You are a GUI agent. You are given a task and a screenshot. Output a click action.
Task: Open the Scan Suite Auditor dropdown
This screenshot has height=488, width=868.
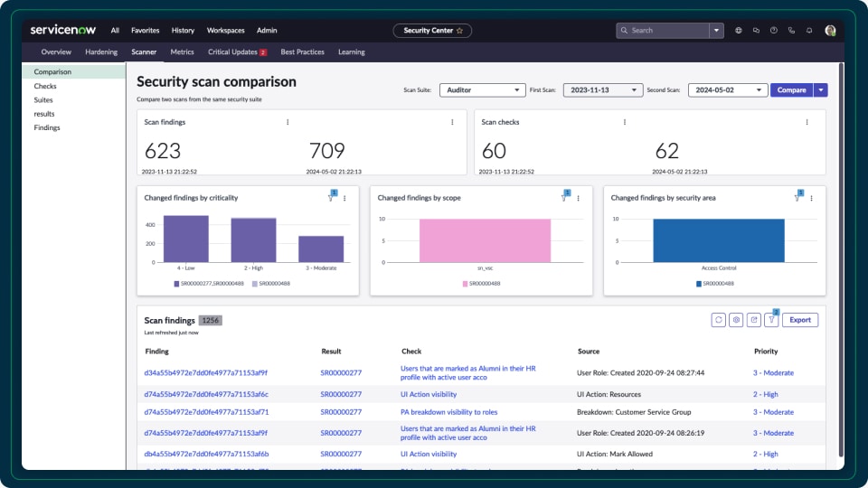coord(482,90)
